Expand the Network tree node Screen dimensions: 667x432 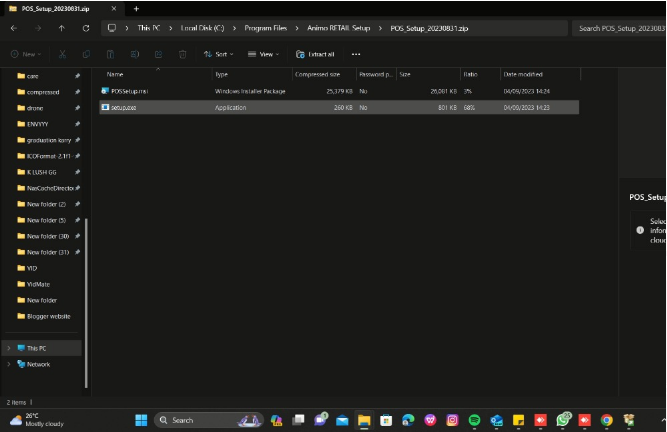click(x=9, y=364)
